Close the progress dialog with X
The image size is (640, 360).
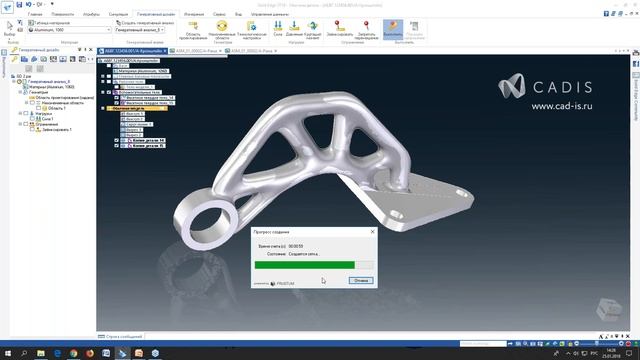pyautogui.click(x=372, y=231)
